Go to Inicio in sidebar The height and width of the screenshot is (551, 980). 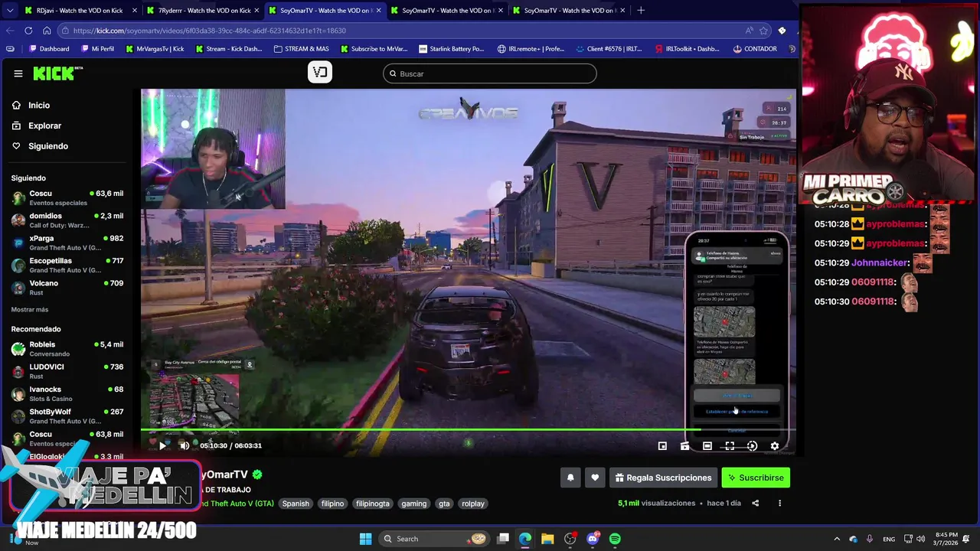(38, 105)
